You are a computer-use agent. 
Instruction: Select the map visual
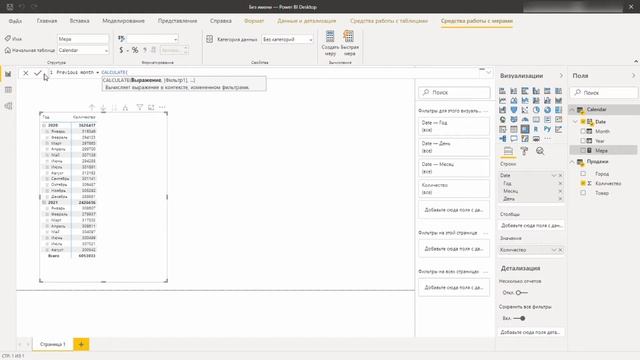tap(502, 120)
